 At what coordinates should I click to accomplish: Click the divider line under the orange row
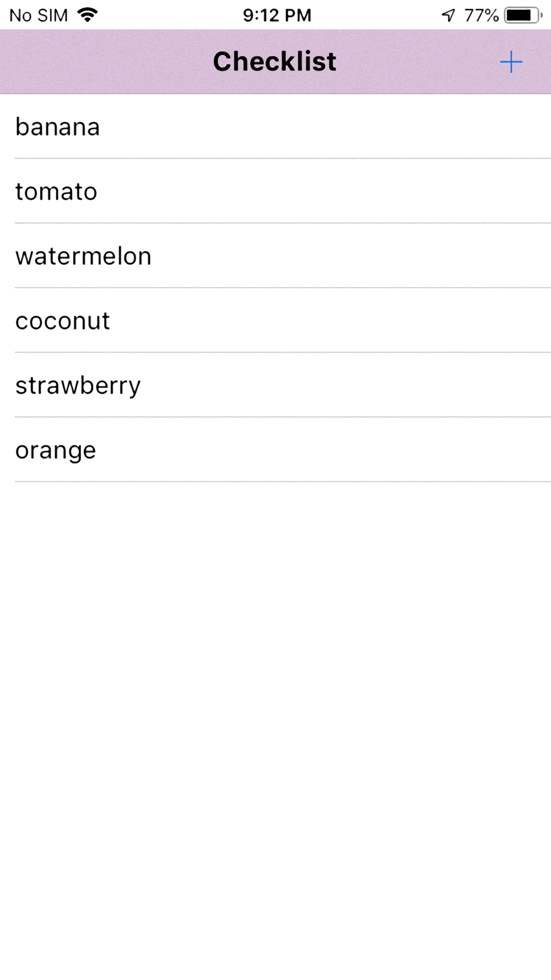pos(283,482)
